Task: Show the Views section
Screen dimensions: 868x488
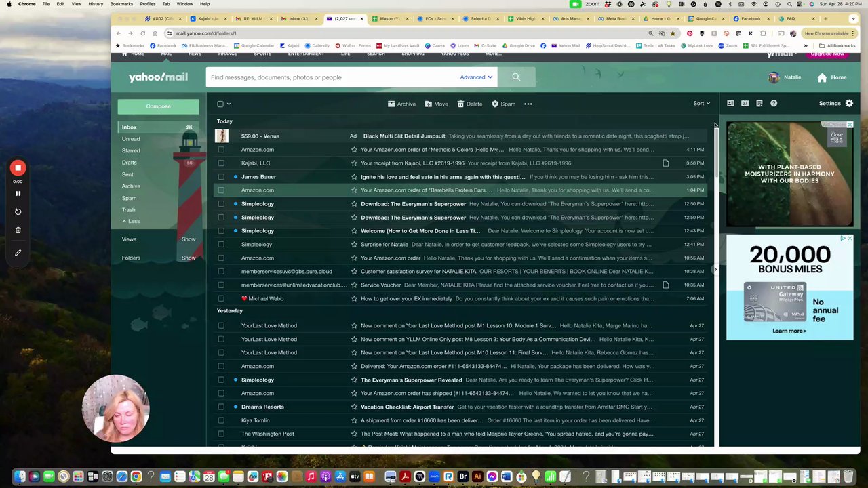Action: click(189, 239)
